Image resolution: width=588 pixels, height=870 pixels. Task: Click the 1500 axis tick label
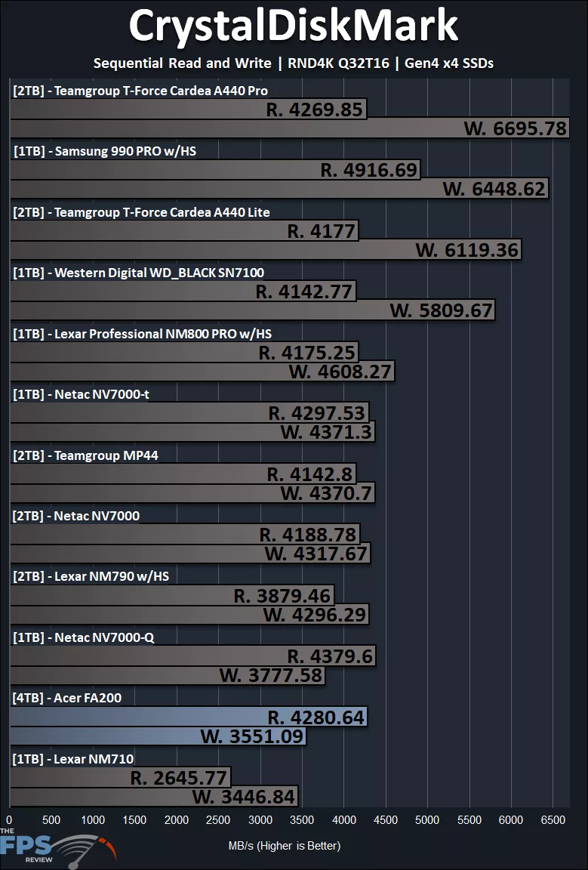[135, 820]
